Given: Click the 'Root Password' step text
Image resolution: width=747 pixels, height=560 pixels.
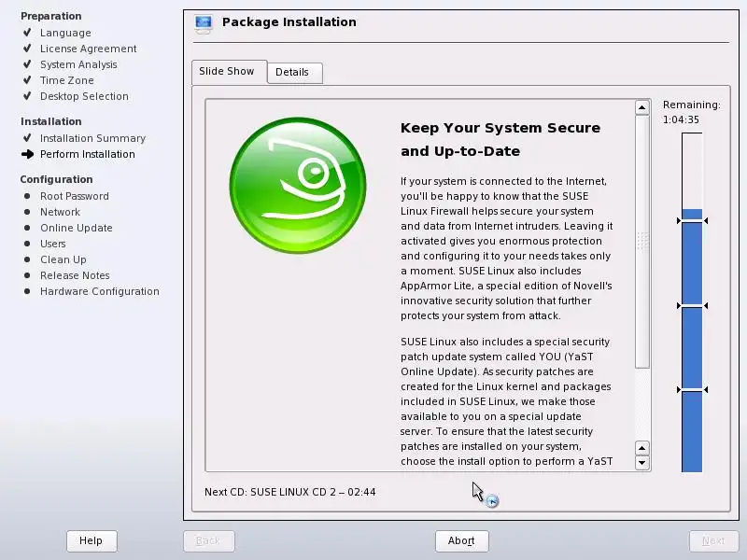Looking at the screenshot, I should click(x=75, y=196).
